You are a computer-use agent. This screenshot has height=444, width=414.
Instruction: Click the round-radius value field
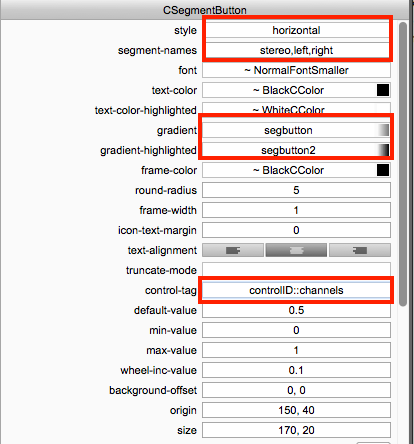point(296,190)
